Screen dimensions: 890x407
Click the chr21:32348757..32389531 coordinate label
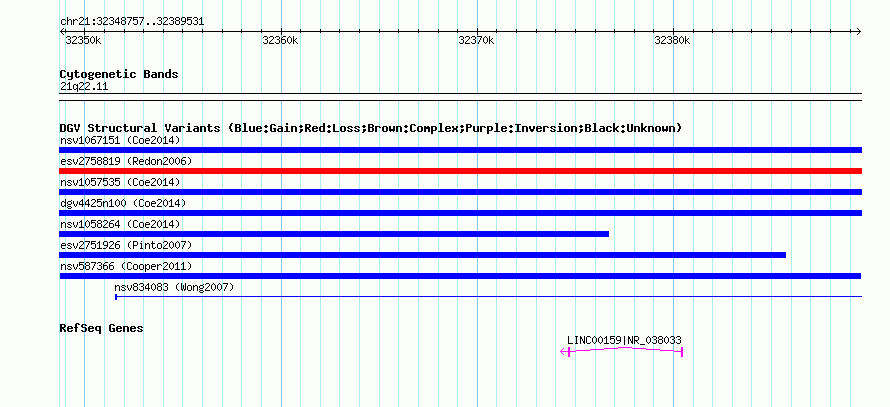coord(132,22)
